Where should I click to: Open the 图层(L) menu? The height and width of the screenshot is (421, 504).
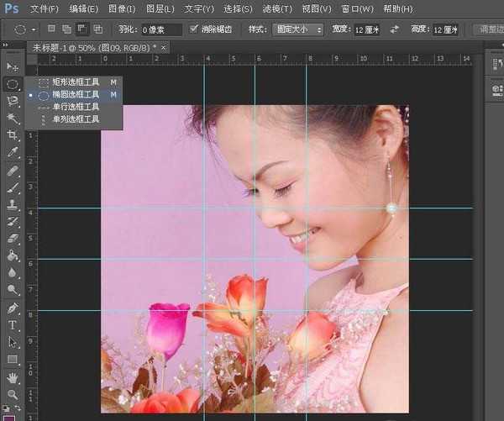click(160, 9)
